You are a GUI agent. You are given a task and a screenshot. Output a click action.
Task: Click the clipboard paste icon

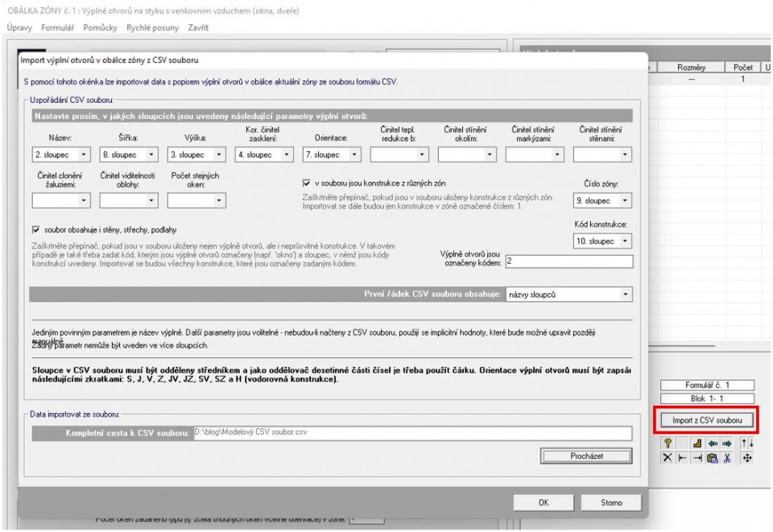coord(713,458)
